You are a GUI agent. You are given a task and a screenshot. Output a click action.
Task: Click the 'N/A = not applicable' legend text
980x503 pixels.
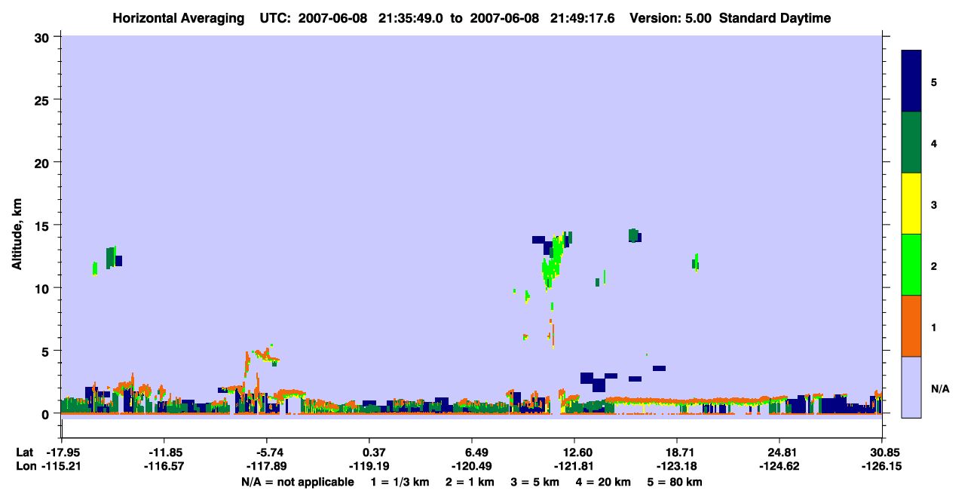click(x=297, y=482)
